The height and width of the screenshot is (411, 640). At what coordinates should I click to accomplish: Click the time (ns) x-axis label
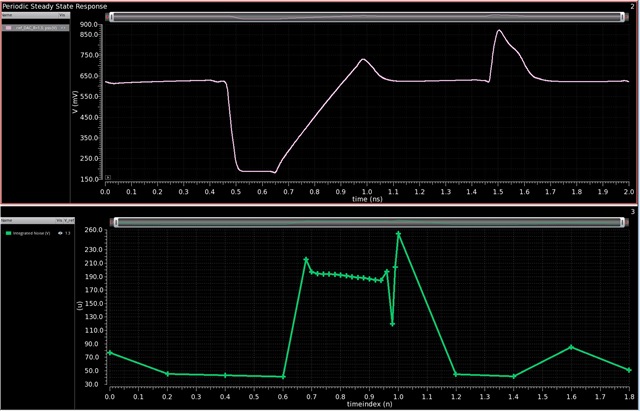pos(367,199)
